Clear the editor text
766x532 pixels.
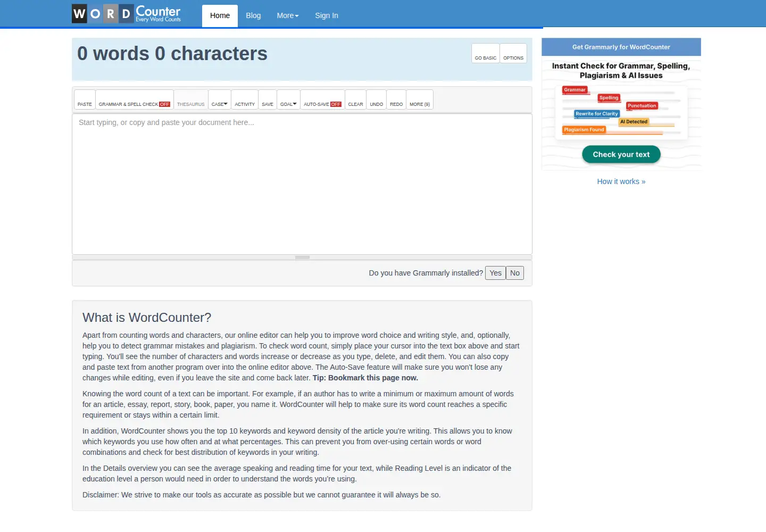(356, 99)
